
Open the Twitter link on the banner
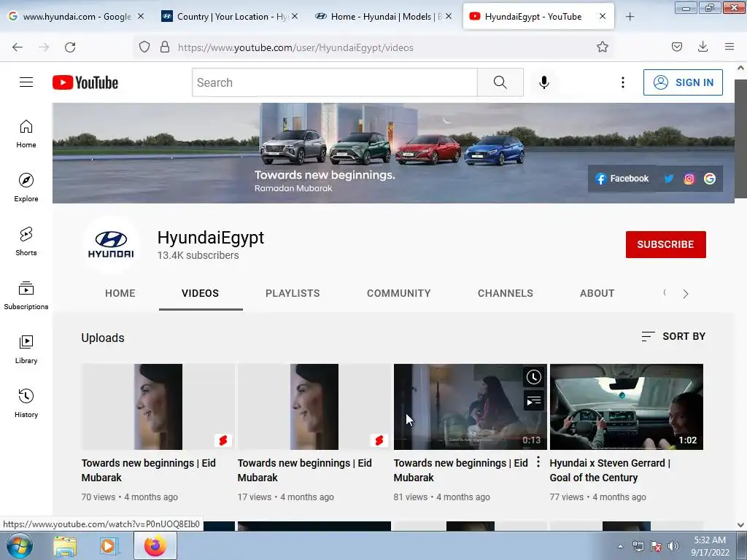click(x=669, y=179)
